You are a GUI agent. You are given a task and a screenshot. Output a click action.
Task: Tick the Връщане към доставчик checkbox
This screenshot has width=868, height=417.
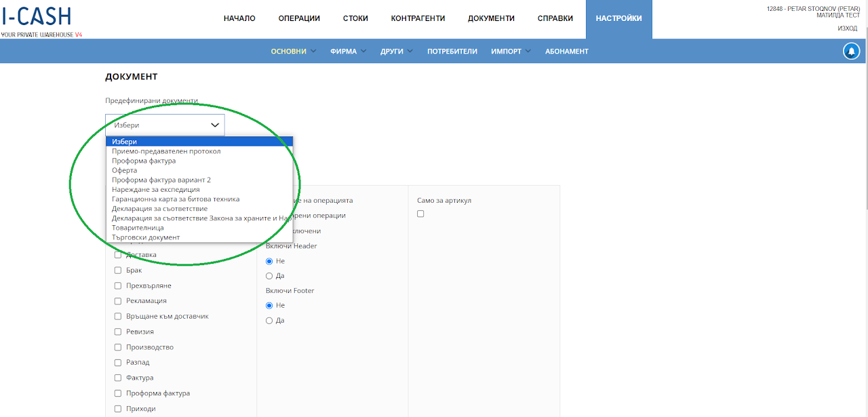click(118, 317)
